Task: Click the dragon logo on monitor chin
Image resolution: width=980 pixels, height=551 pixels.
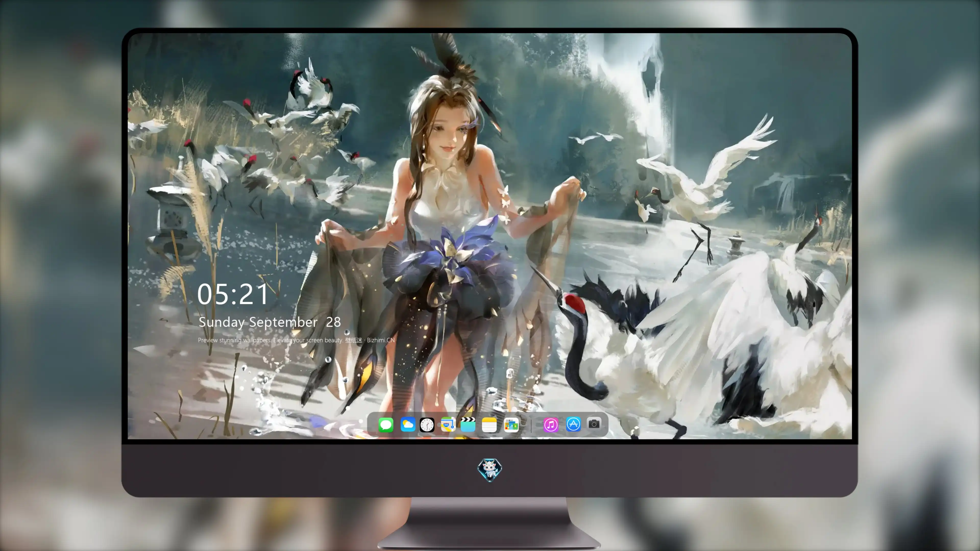Action: [x=490, y=470]
